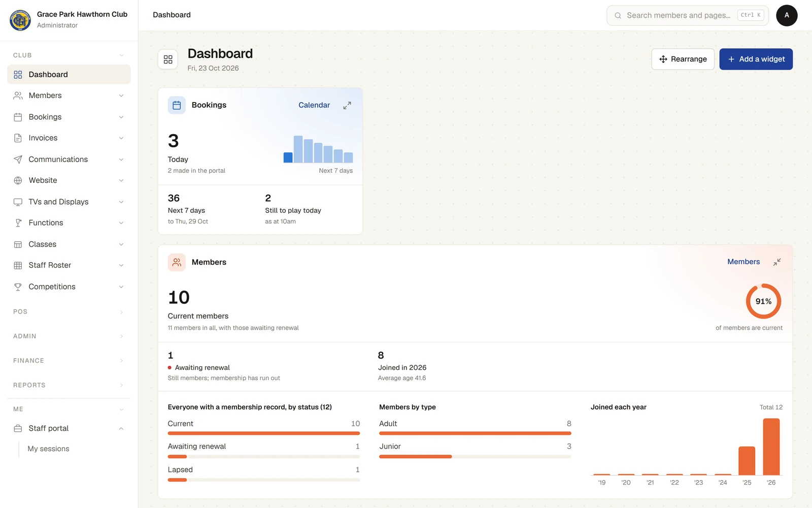Click the Junior members progress bar
The image size is (812, 508).
tap(475, 456)
